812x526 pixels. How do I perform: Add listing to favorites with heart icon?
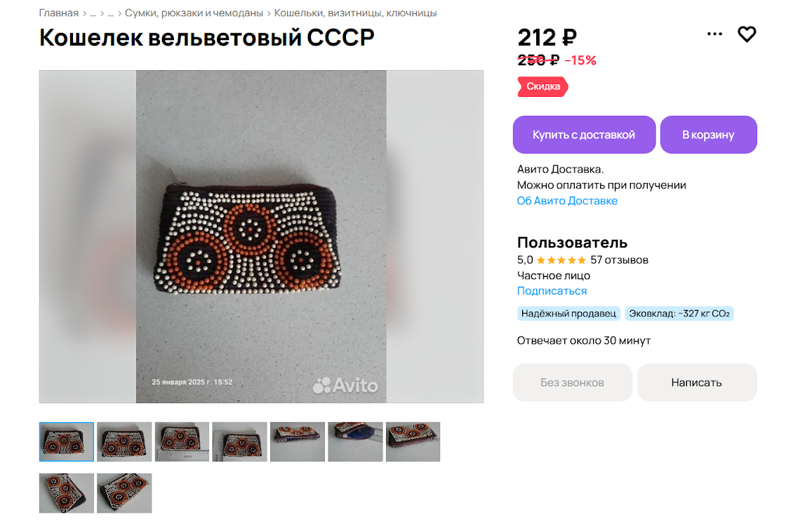click(746, 34)
